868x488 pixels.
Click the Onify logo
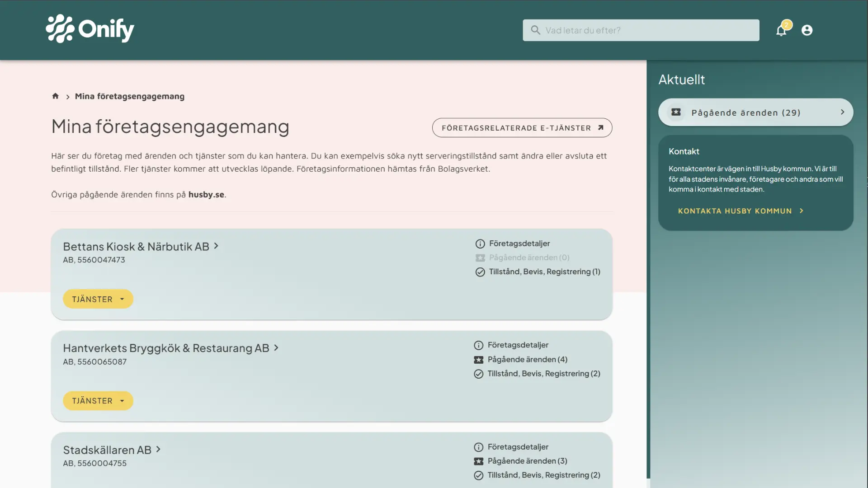click(x=89, y=29)
